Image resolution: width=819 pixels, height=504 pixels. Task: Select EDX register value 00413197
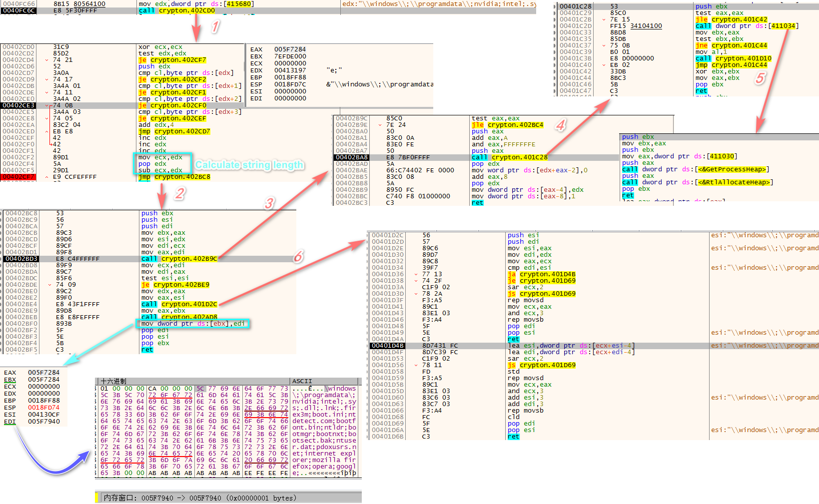290,70
